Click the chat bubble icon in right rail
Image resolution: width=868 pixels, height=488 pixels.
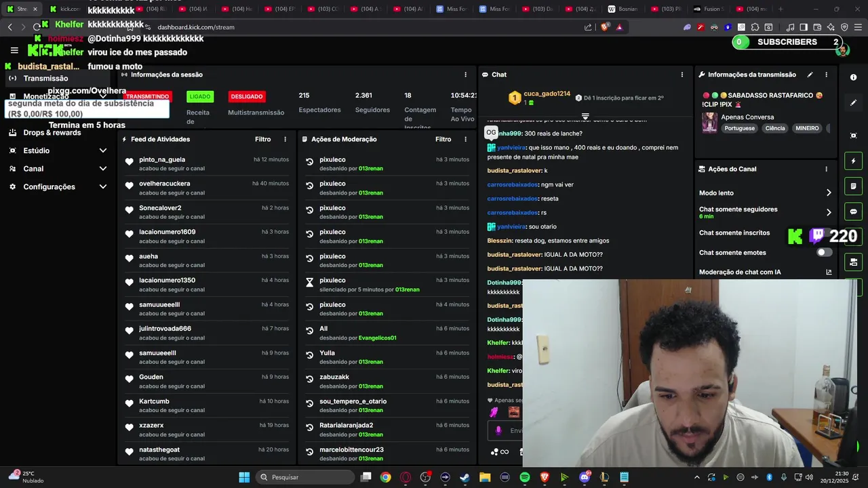click(x=854, y=211)
